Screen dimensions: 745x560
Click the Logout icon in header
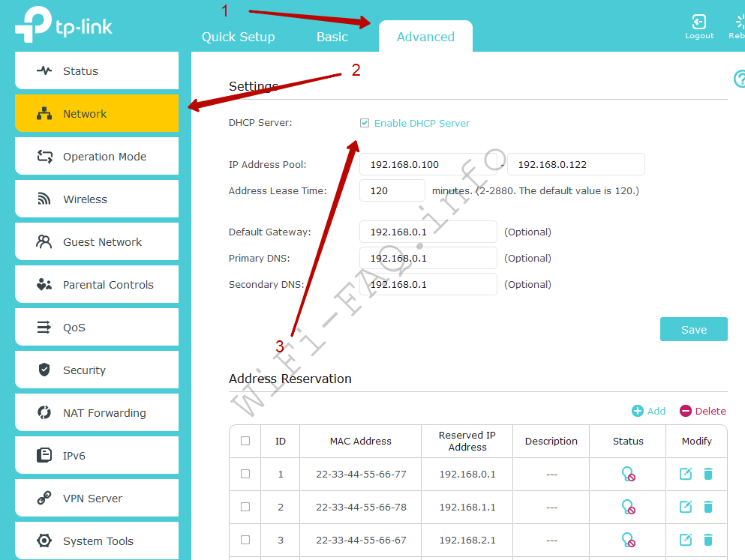(x=698, y=22)
